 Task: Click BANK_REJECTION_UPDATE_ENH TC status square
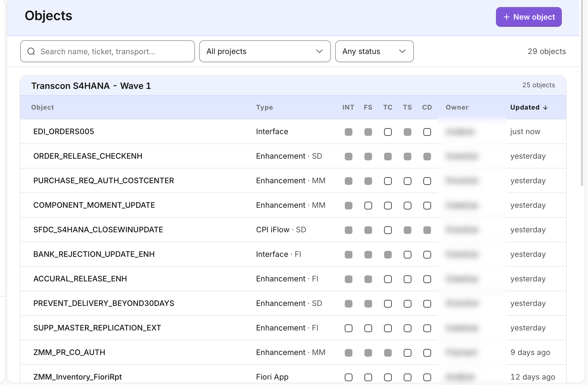pos(388,254)
